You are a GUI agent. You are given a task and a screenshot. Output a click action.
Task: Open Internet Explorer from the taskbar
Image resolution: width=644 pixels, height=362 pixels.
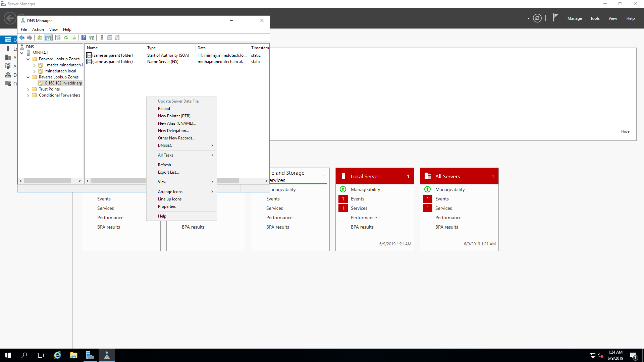pyautogui.click(x=57, y=355)
